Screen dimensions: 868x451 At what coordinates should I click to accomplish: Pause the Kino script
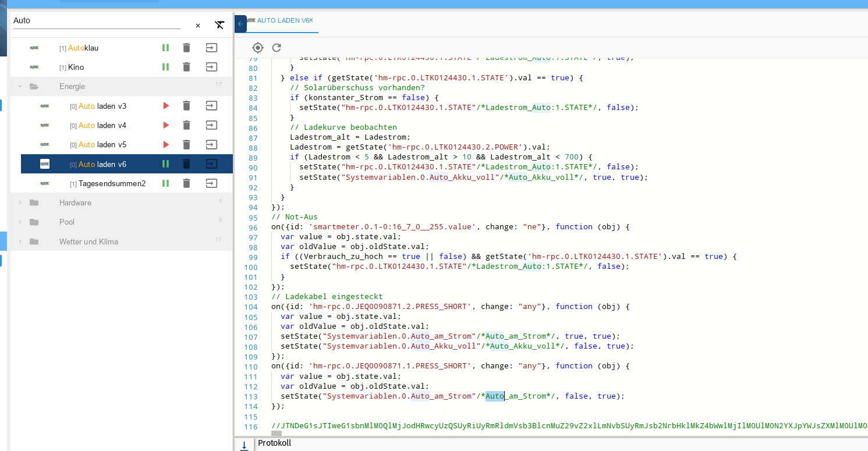point(165,67)
